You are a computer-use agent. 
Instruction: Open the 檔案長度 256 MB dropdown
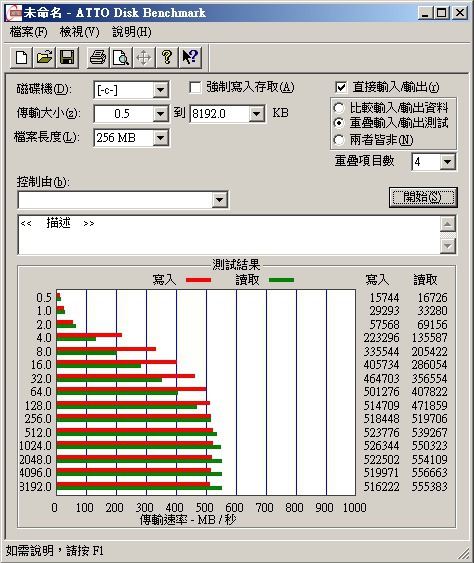(x=161, y=138)
